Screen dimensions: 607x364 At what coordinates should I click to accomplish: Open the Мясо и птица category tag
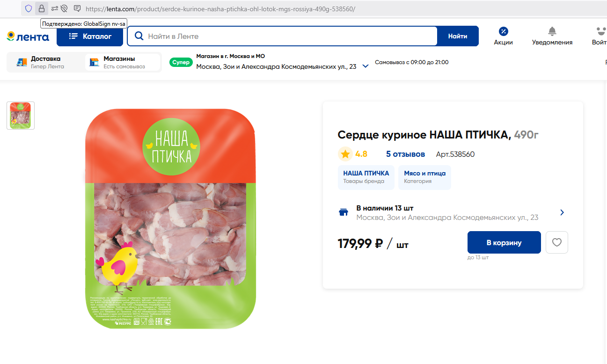[x=424, y=177]
